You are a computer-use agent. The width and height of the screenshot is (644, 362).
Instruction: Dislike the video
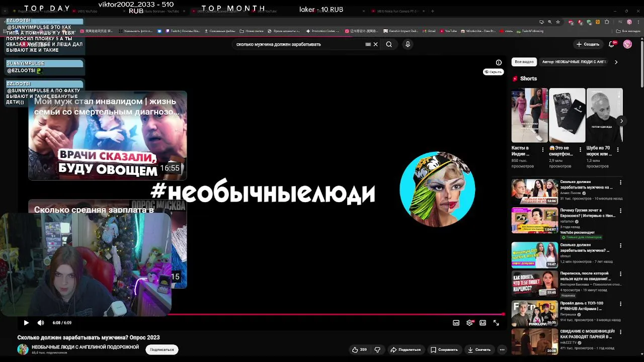(x=377, y=349)
